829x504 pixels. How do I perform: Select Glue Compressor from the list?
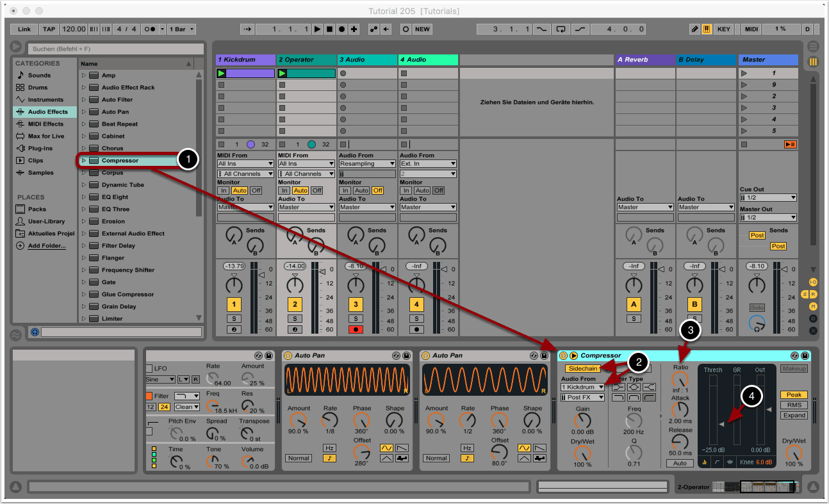point(127,295)
